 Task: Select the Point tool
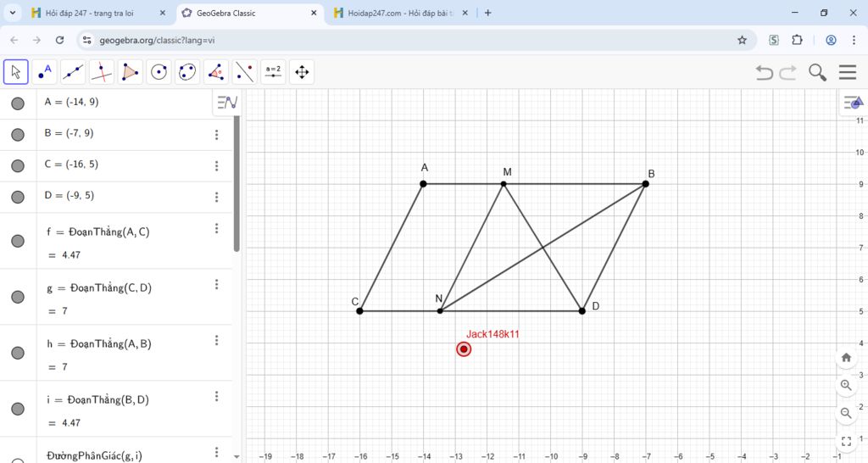tap(44, 72)
